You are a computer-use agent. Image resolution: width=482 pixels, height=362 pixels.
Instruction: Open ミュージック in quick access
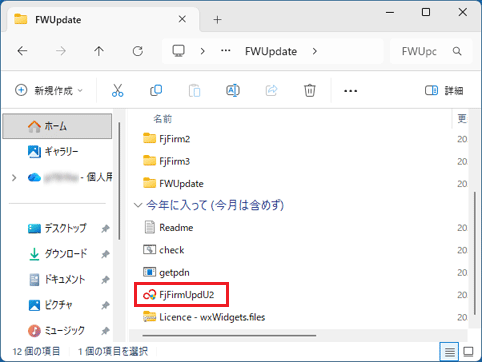(56, 330)
